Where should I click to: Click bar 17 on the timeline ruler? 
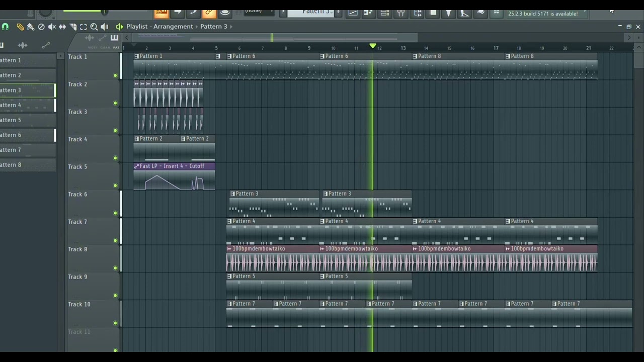tap(496, 48)
